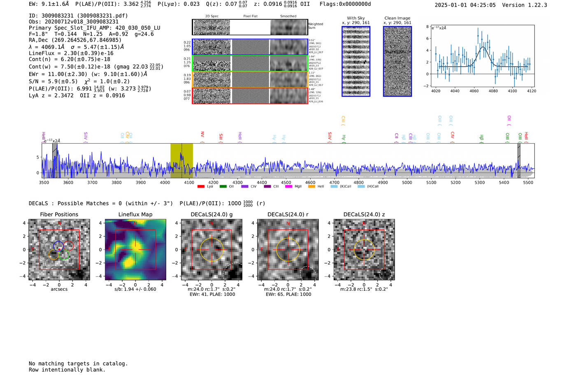This screenshot has height=392, width=576.
Task: Select the orange-bordered 2D spectrum row
Action: pyautogui.click(x=250, y=79)
